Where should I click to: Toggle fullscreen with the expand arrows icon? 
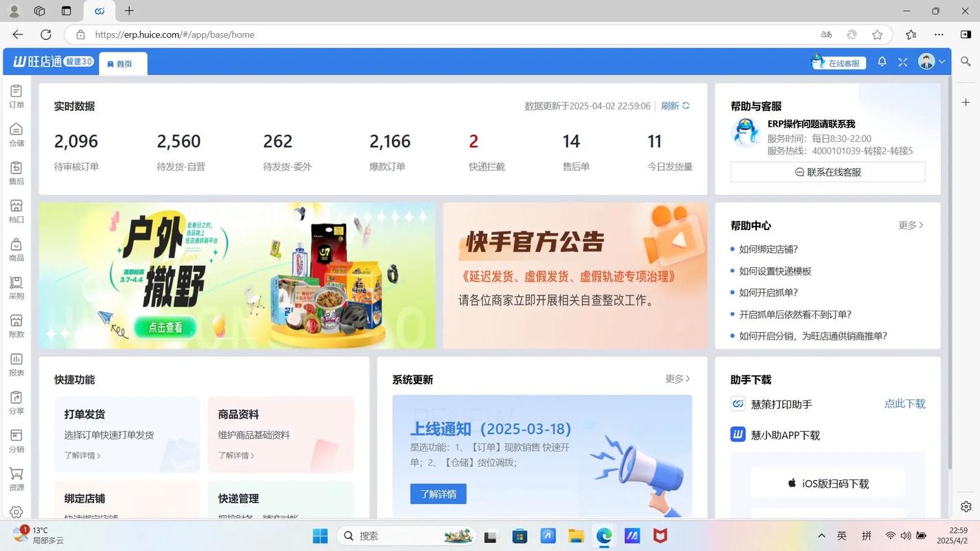point(903,62)
